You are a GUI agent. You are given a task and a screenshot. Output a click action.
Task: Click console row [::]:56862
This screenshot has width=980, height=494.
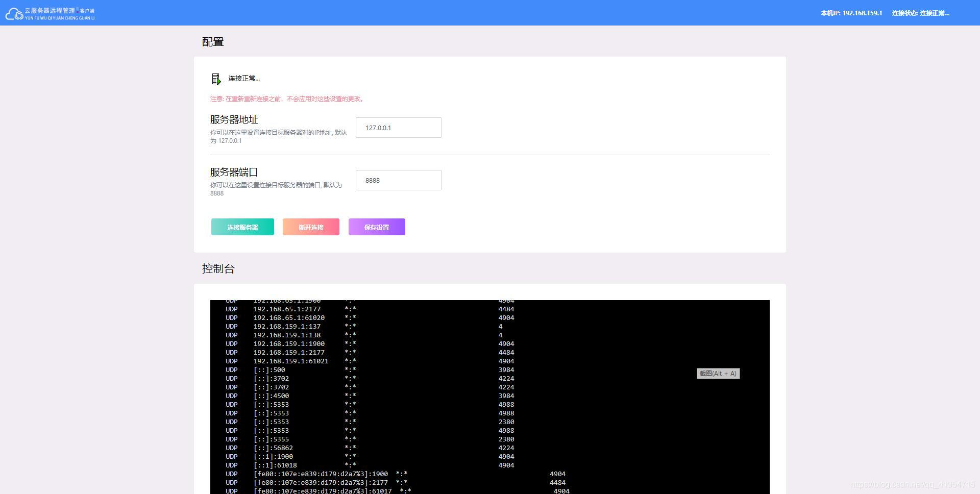(x=370, y=448)
